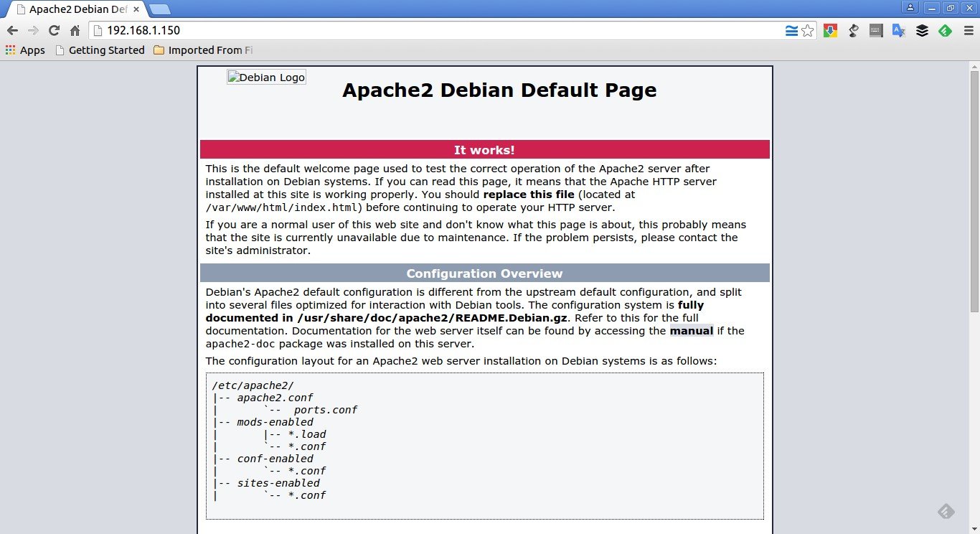Click the desk lamp extension icon
Viewport: 980px width, 534px height.
853,30
